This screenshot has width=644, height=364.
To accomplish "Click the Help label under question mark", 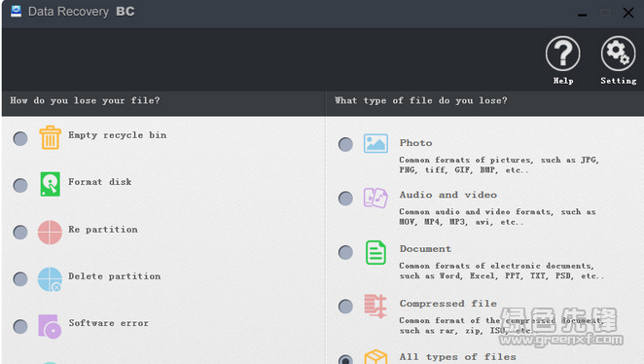I will coord(563,81).
